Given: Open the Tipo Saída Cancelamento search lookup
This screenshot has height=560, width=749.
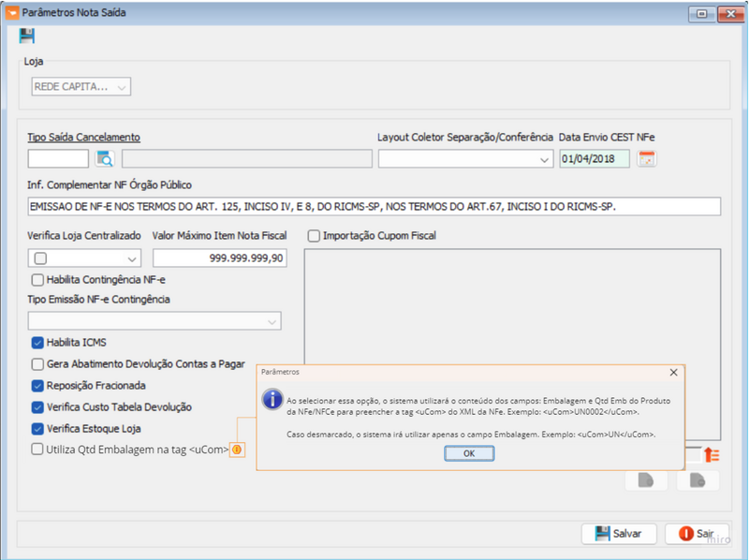Looking at the screenshot, I should 104,159.
